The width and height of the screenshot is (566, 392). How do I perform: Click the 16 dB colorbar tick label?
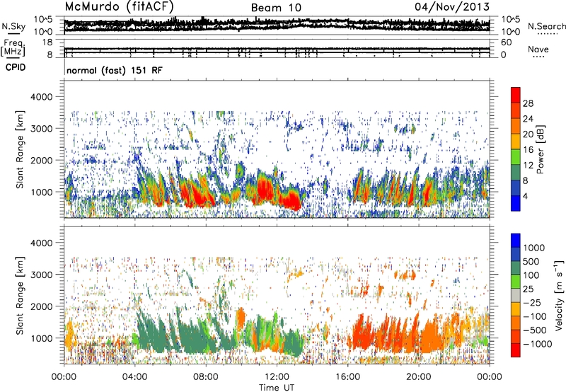click(528, 150)
